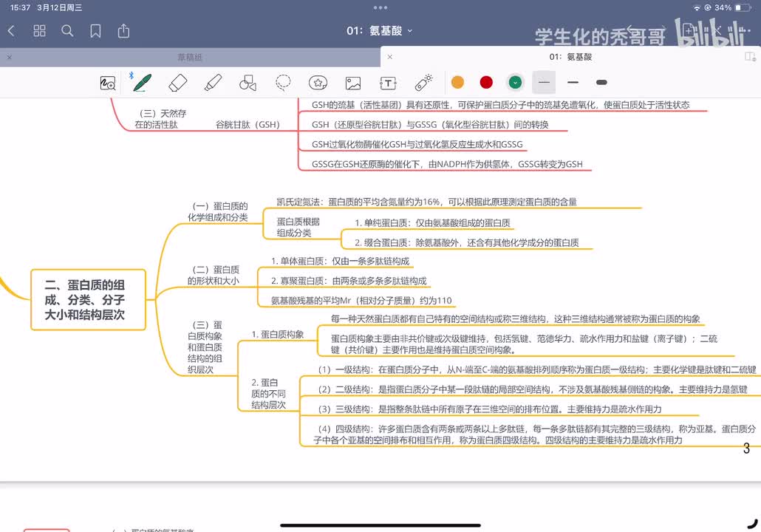Tap the (1) 一级结构 description line
Image resolution: width=761 pixels, height=532 pixels.
pos(537,370)
